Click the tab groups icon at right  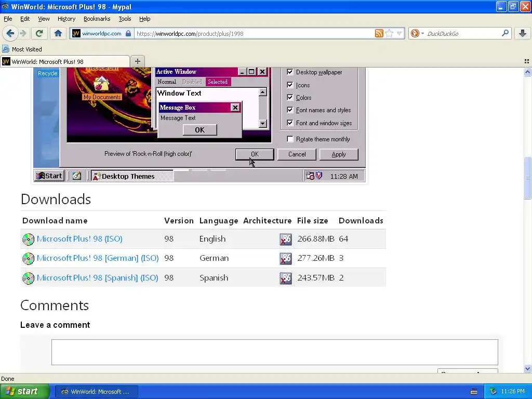pos(527,61)
